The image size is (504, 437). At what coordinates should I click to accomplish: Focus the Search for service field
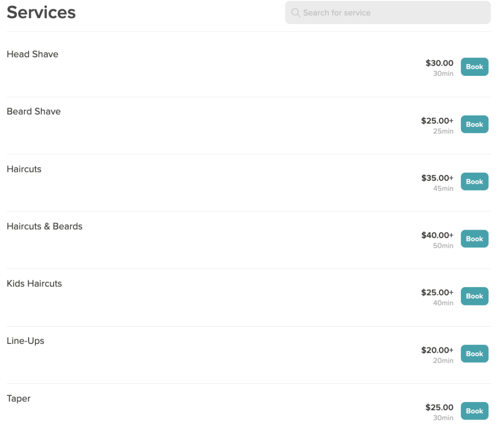(x=388, y=12)
